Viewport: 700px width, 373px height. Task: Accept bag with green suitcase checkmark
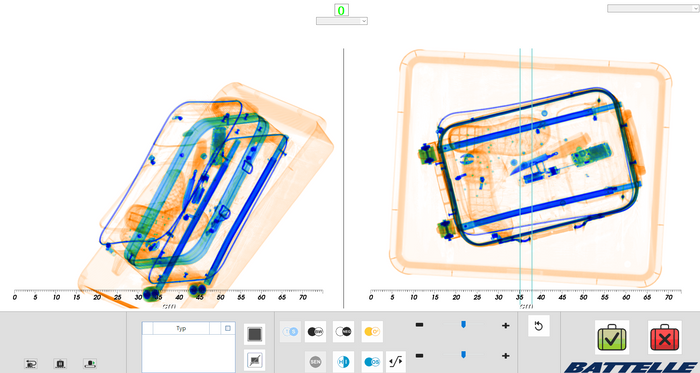click(612, 337)
